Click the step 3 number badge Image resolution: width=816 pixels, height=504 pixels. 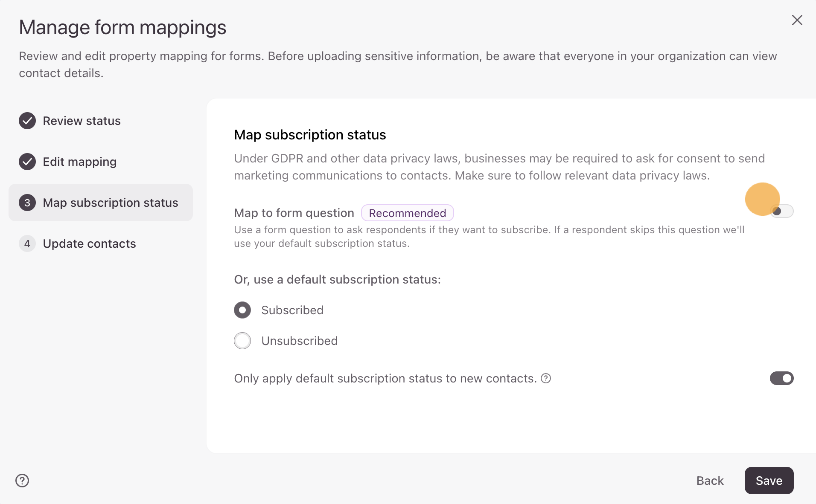pos(27,203)
